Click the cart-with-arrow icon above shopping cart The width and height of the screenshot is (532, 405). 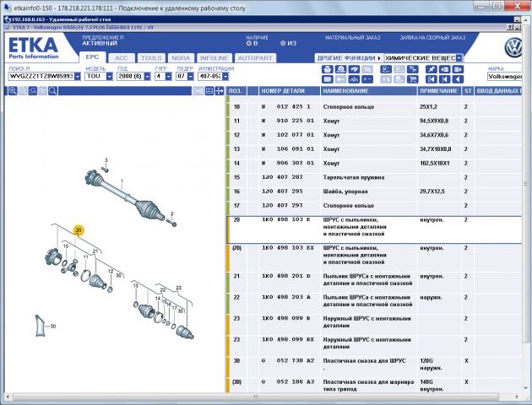click(413, 69)
